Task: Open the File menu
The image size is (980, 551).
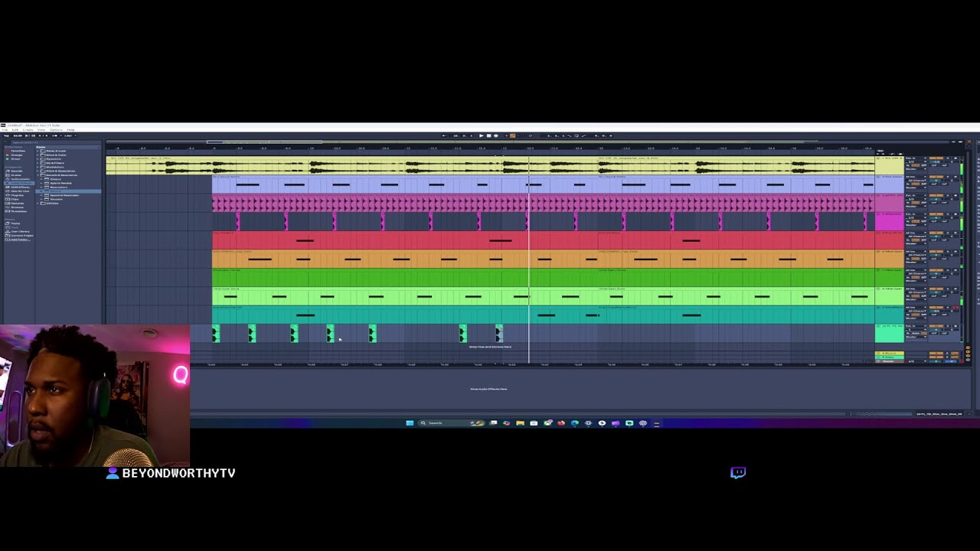Action: (x=5, y=130)
